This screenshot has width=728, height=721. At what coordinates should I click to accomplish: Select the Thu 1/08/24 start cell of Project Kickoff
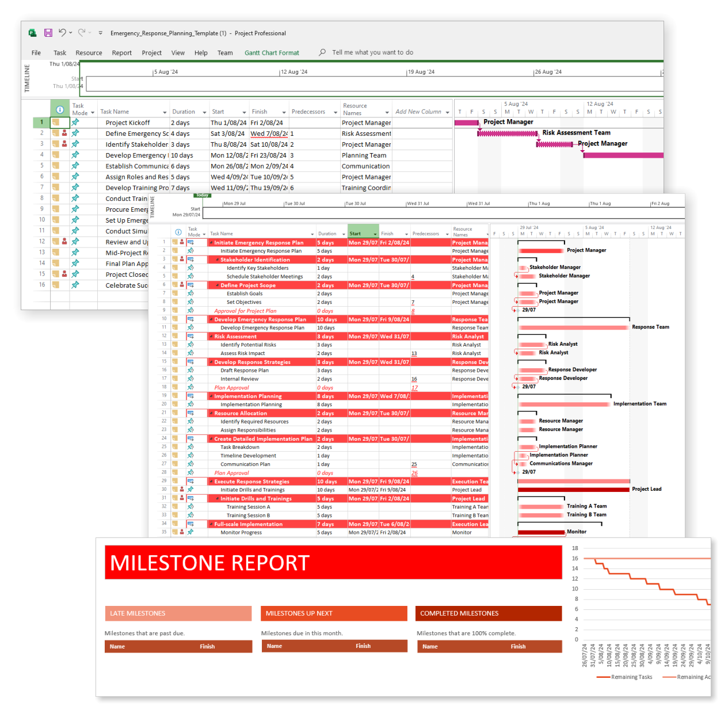pyautogui.click(x=228, y=123)
